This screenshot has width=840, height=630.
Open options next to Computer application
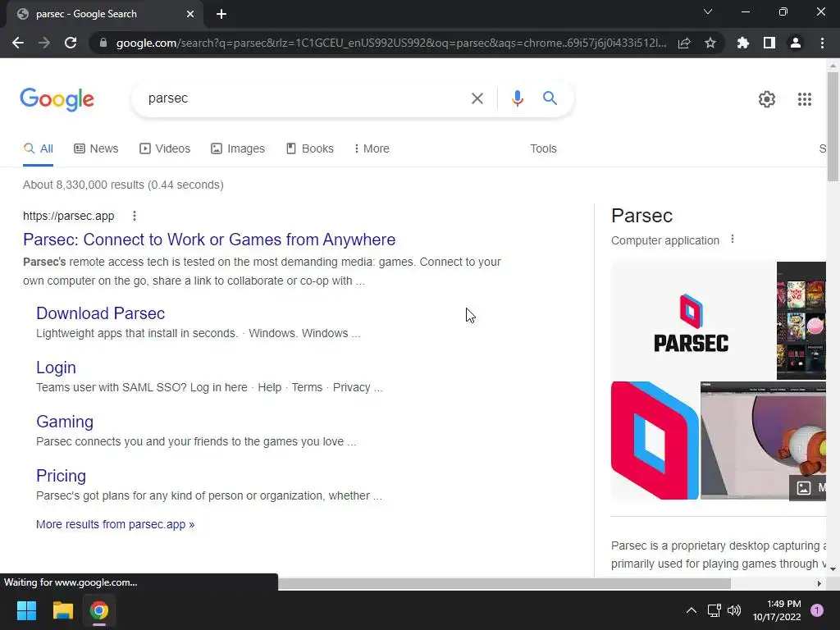click(x=733, y=240)
